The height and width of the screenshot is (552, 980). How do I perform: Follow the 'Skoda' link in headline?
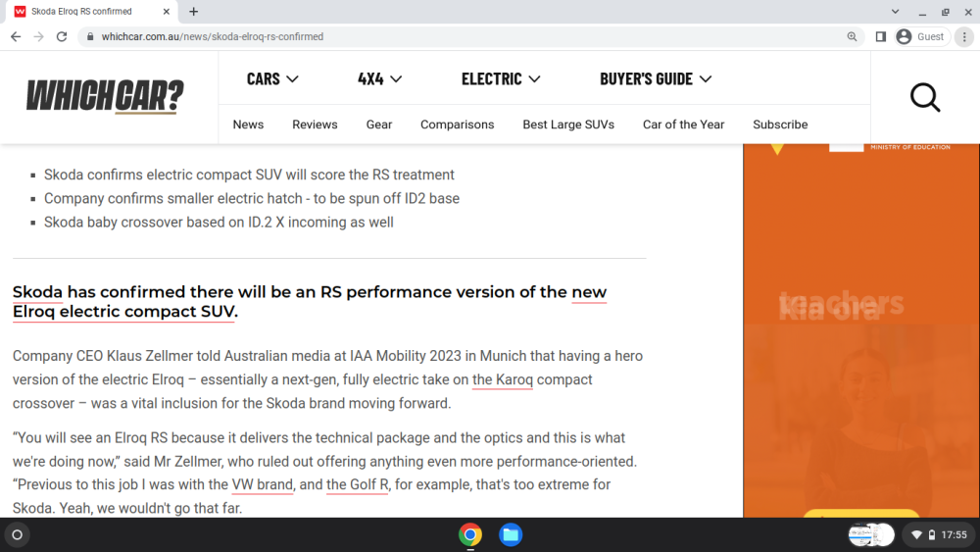pyautogui.click(x=37, y=292)
